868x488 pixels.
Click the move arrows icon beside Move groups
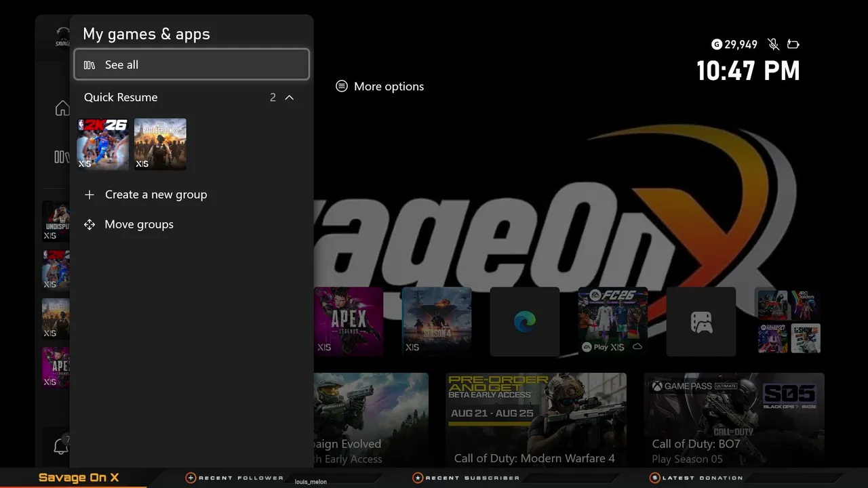90,224
